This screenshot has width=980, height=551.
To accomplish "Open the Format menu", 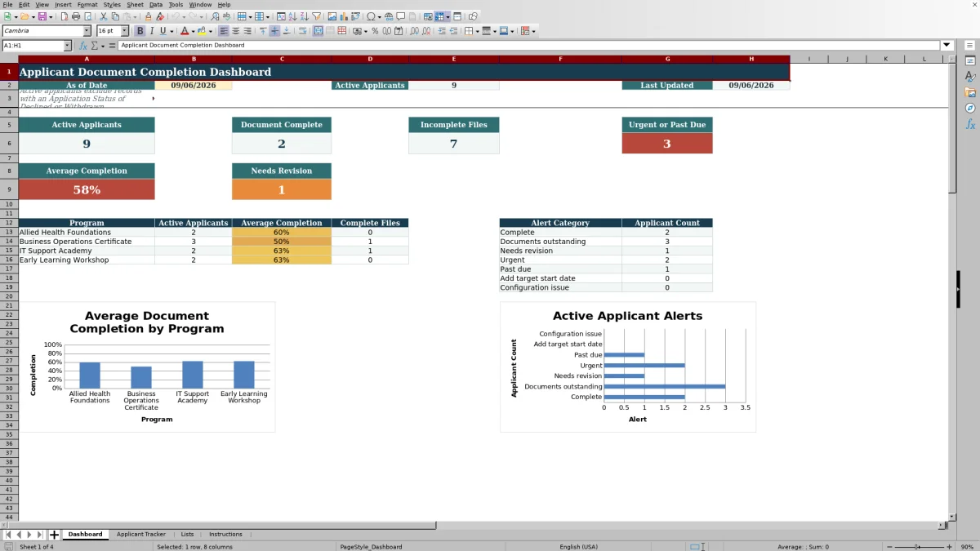I will 87,5.
